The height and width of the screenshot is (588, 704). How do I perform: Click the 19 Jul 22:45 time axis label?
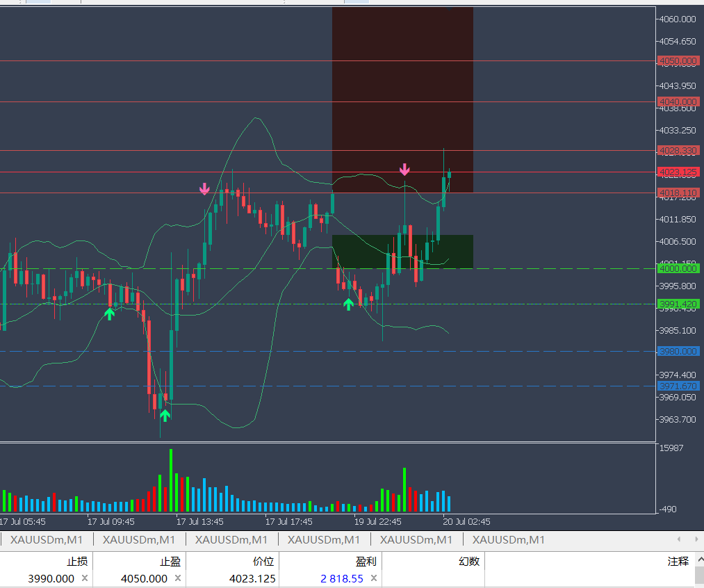(377, 521)
